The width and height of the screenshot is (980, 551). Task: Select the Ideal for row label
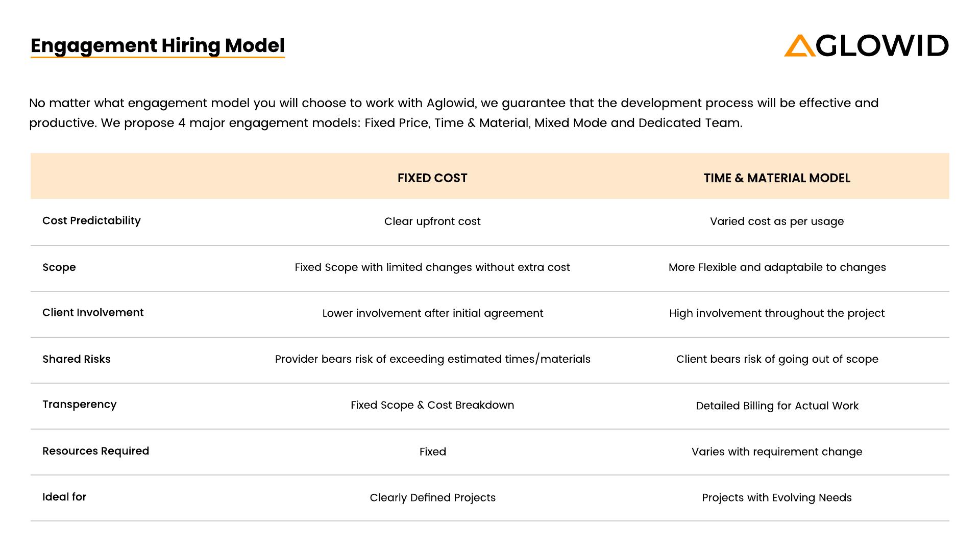coord(64,497)
